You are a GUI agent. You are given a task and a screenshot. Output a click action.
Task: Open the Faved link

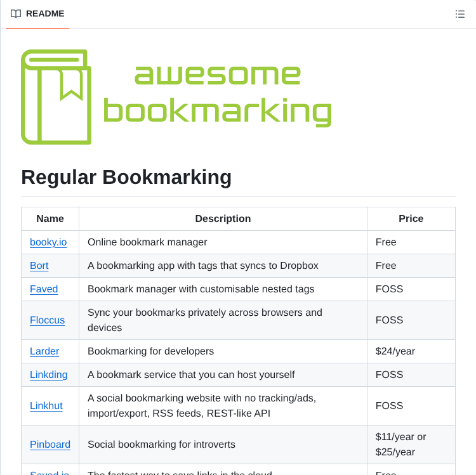click(44, 289)
